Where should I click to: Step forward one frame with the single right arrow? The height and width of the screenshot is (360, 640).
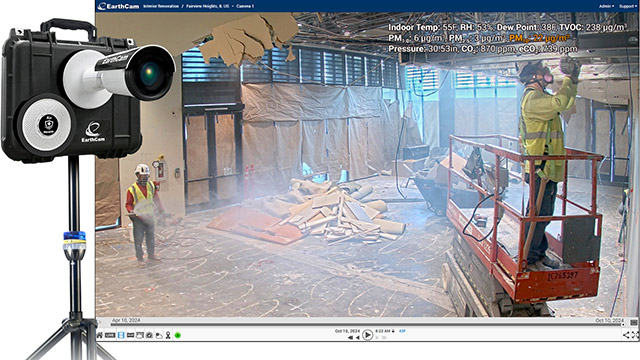pos(377,338)
